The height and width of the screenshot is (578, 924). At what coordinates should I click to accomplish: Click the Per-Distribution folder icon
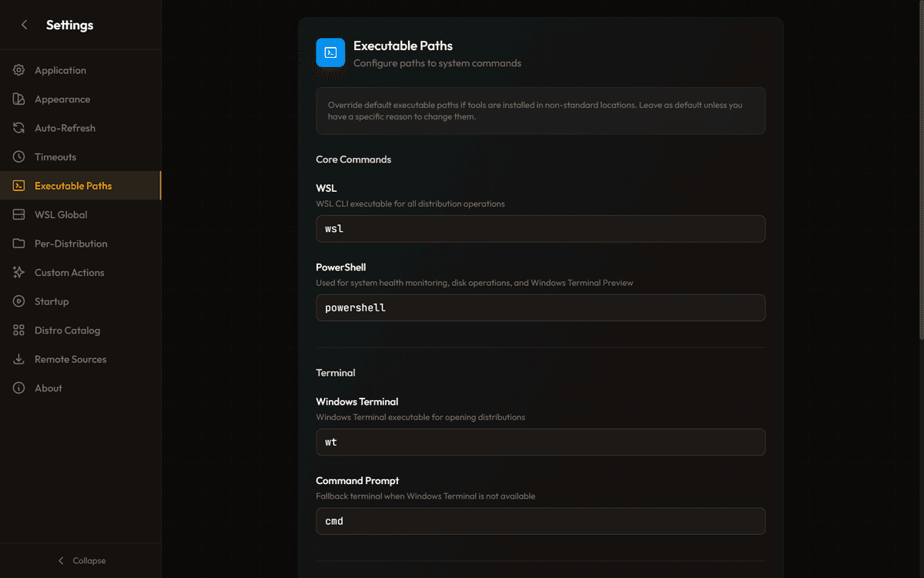tap(19, 244)
